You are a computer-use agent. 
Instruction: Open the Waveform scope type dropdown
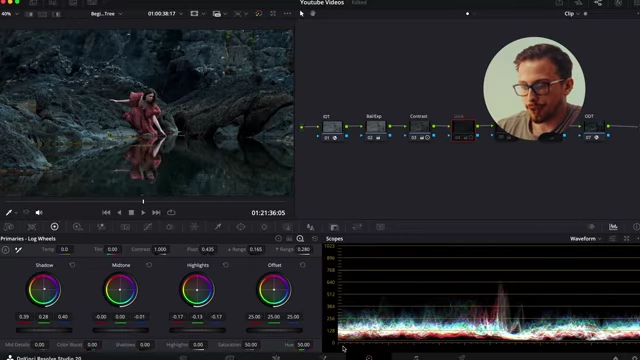pos(585,238)
